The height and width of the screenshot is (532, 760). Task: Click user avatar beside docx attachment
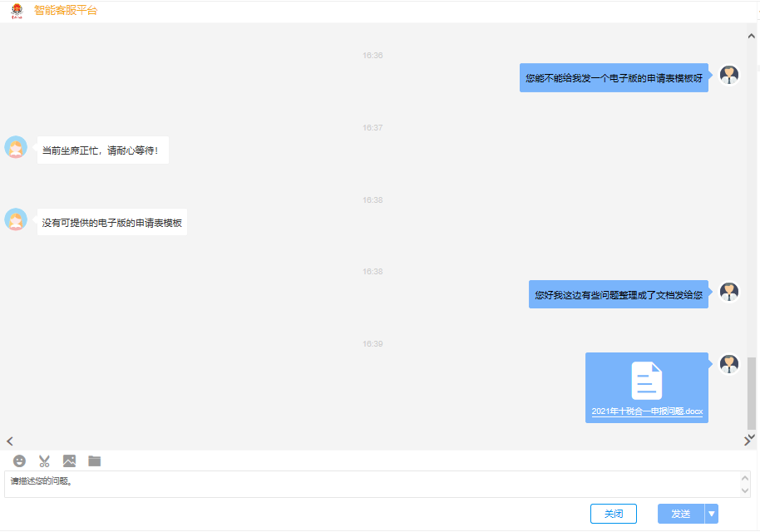(729, 364)
